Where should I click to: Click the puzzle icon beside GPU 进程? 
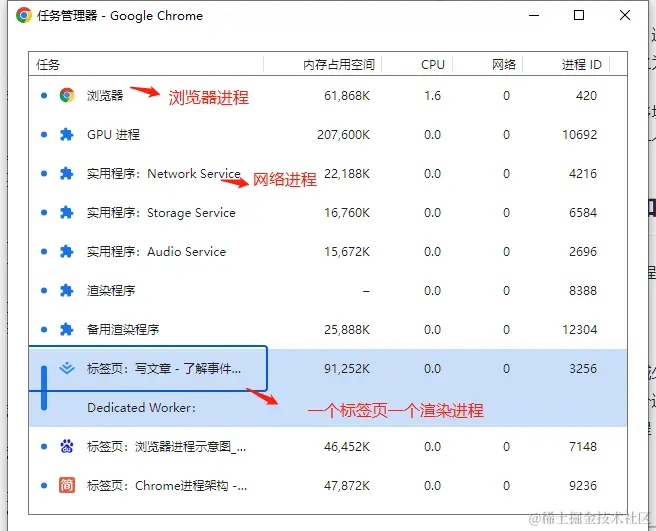click(x=67, y=135)
